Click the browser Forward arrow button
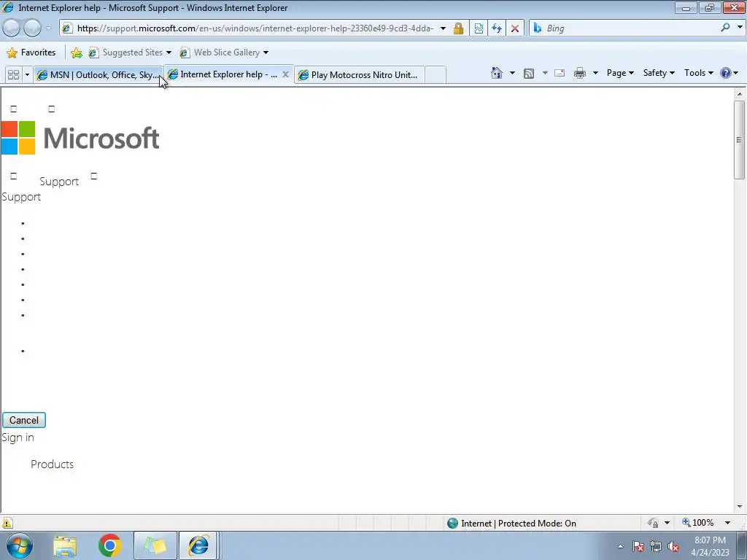Screen dimensions: 747x560 pyautogui.click(x=32, y=28)
